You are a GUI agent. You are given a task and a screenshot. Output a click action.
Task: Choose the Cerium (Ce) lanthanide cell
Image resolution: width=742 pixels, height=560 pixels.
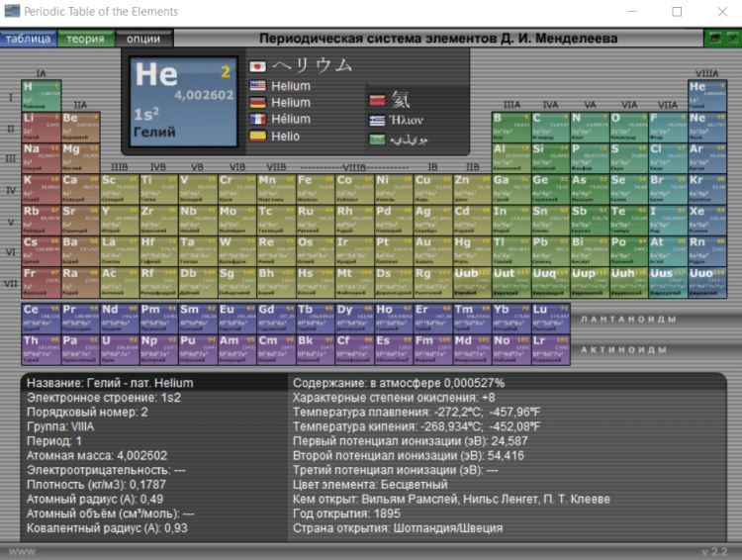(42, 319)
